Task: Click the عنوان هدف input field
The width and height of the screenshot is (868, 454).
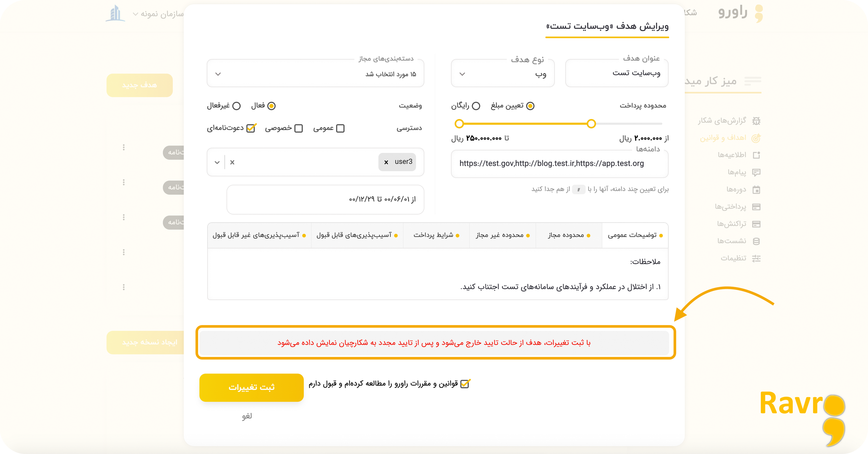Action: 617,73
